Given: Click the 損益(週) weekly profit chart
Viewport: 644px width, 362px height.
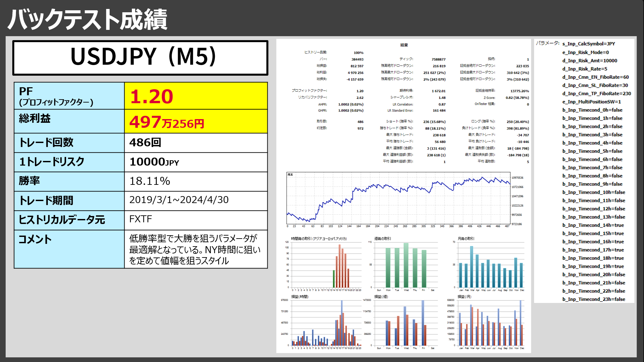Looking at the screenshot, I should pos(406,323).
